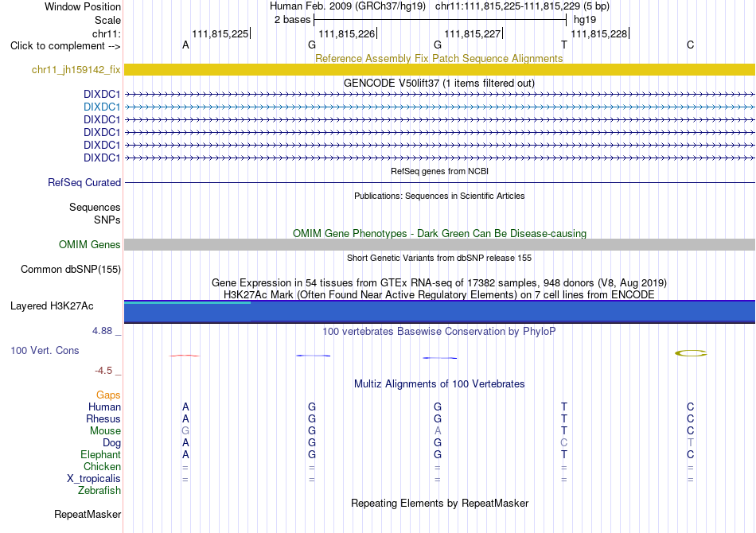This screenshot has height=533, width=756.
Task: Click the Elephant species label
Action: (x=100, y=454)
